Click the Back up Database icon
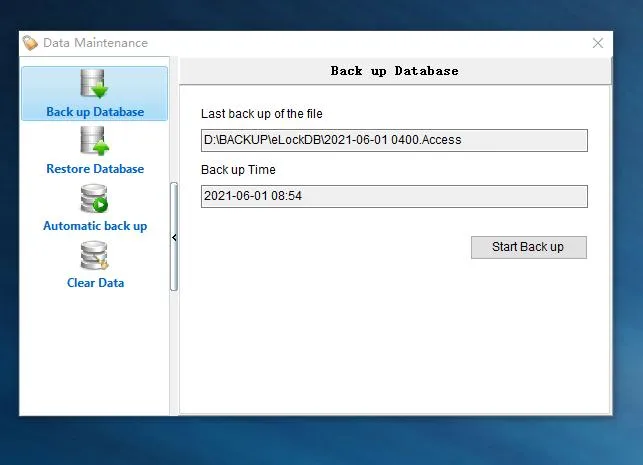This screenshot has height=465, width=643. 94,84
